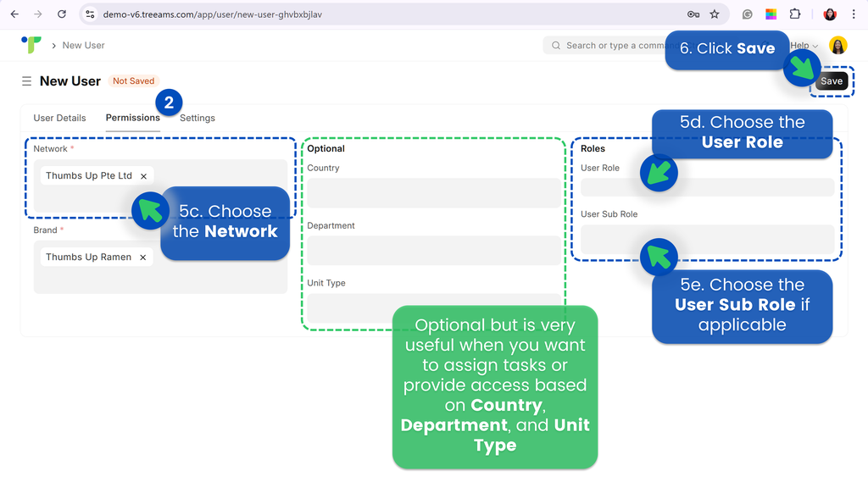This screenshot has width=868, height=482.
Task: Remove Thumbs Up Pte Ltd network tag
Action: click(143, 176)
